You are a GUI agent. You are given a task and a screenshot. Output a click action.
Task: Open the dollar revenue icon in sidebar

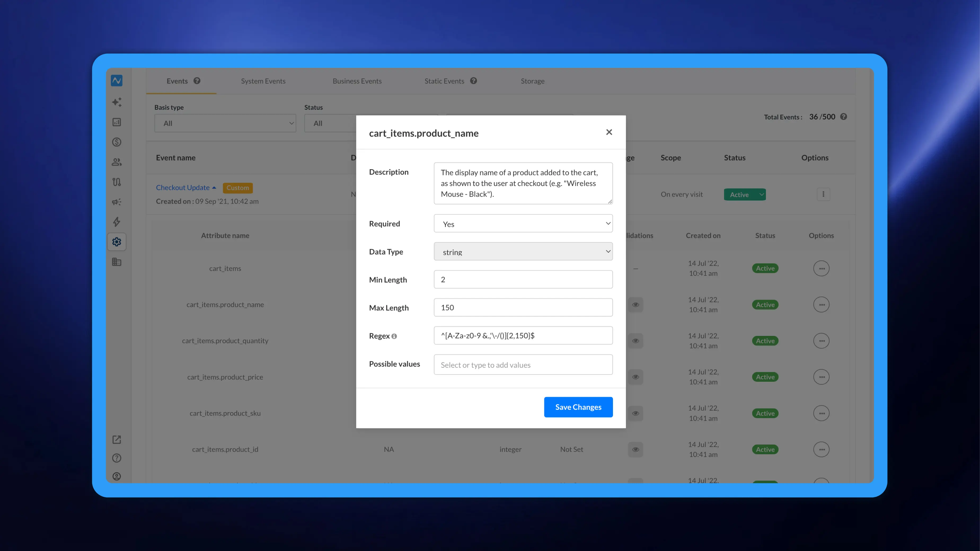(x=117, y=142)
